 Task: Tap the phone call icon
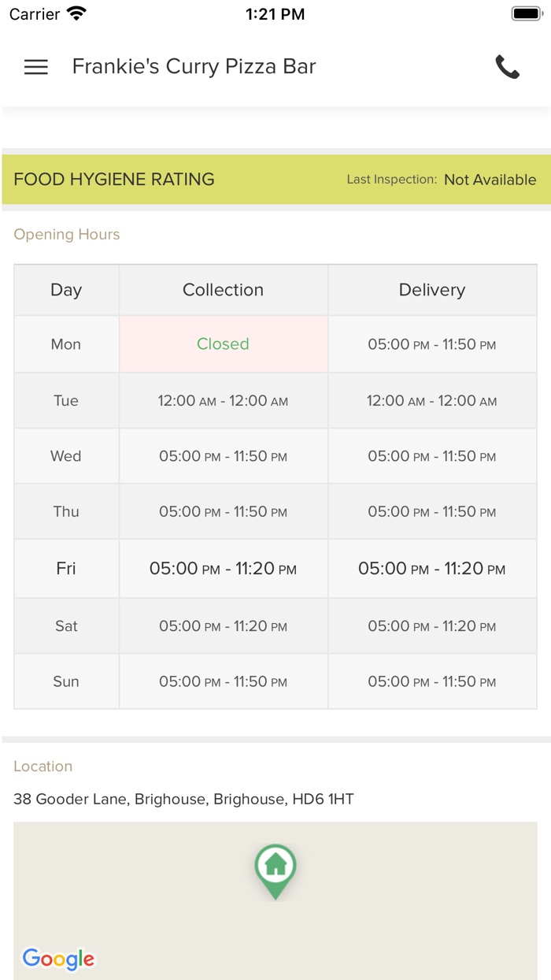tap(507, 67)
